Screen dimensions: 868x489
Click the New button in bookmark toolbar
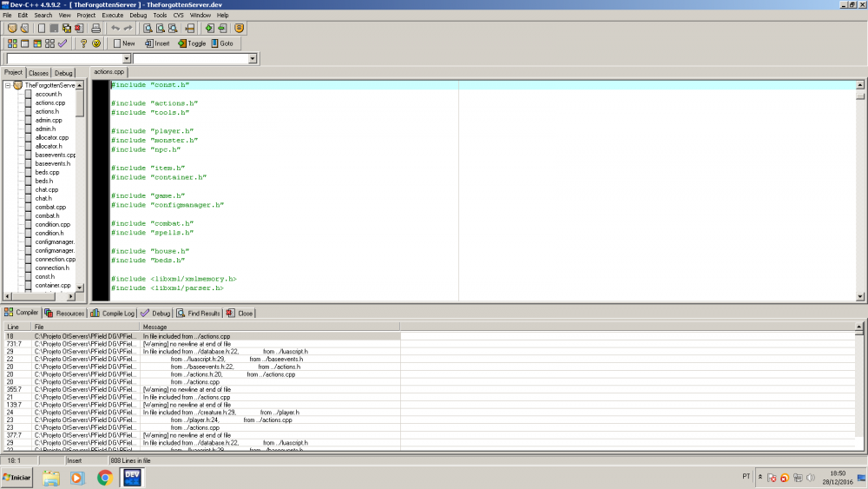pos(124,43)
